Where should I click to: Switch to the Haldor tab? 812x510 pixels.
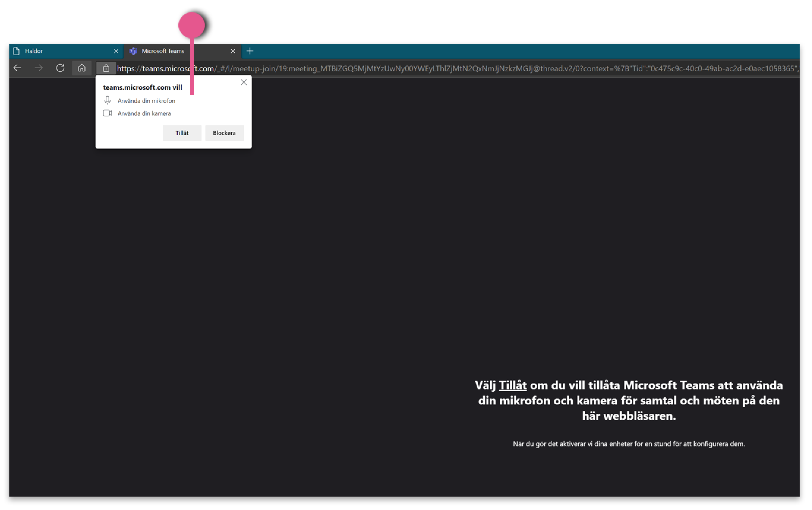[x=66, y=51]
